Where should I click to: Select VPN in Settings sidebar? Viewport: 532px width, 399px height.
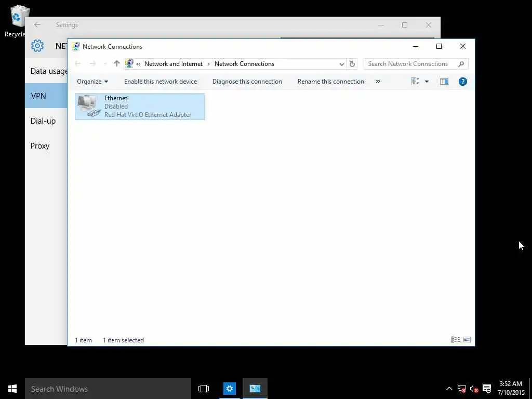(x=46, y=96)
